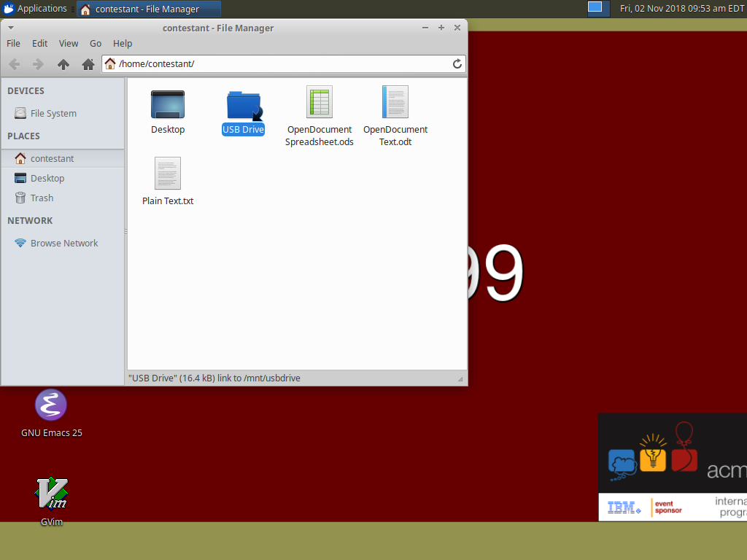The image size is (747, 560).
Task: Click the workspace switcher in panel
Action: point(598,9)
